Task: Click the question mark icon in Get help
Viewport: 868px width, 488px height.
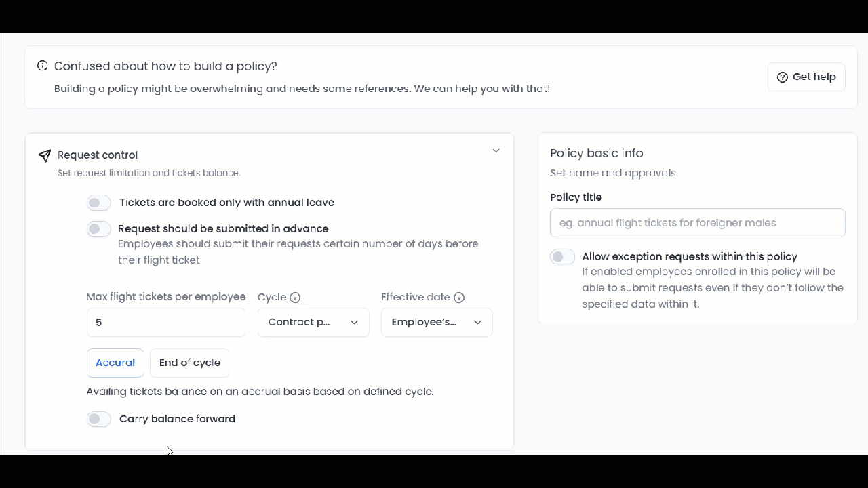Action: coord(782,77)
